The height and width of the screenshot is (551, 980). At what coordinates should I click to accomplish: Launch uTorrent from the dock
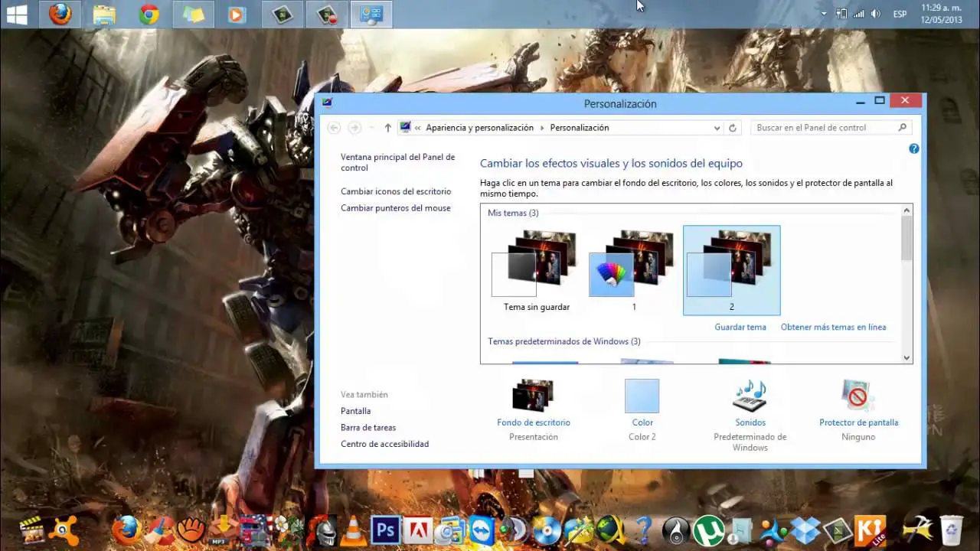708,530
